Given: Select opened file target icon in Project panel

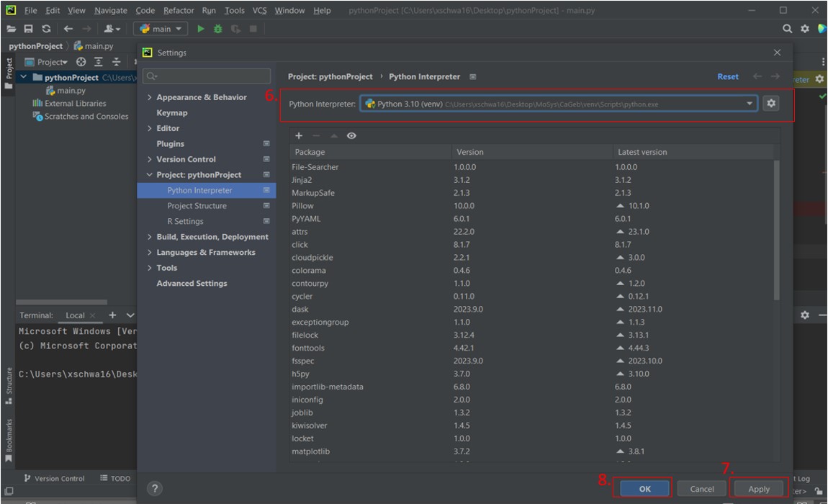Looking at the screenshot, I should 81,62.
